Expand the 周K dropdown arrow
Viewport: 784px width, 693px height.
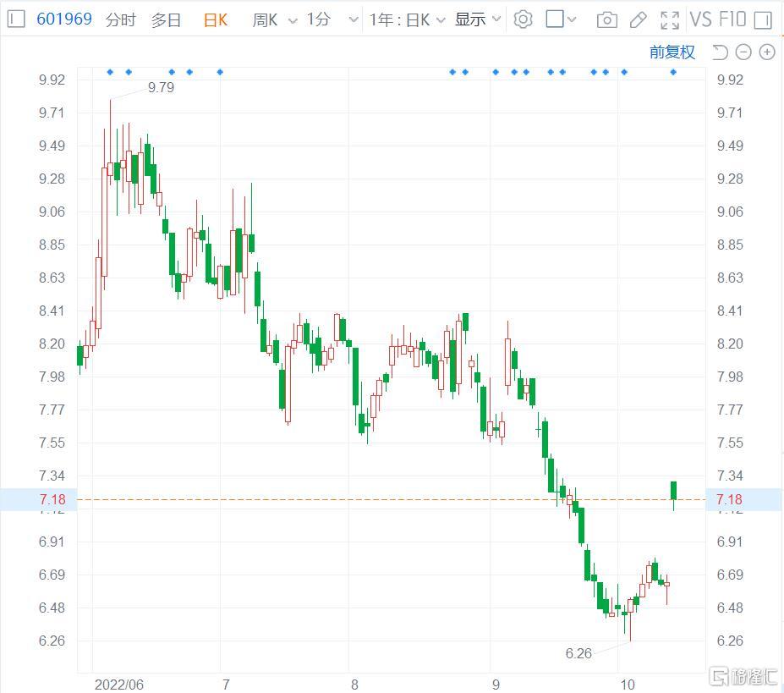click(293, 20)
